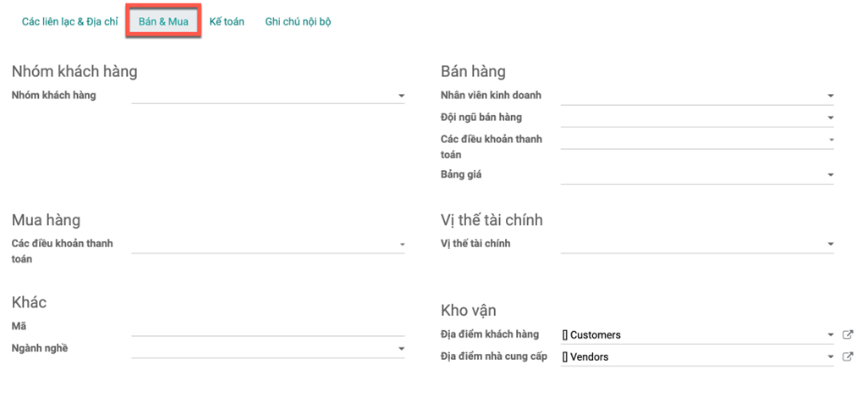The width and height of the screenshot is (868, 414).
Task: Open external link for Địa điểm nhà cung cấp
Action: (x=848, y=357)
